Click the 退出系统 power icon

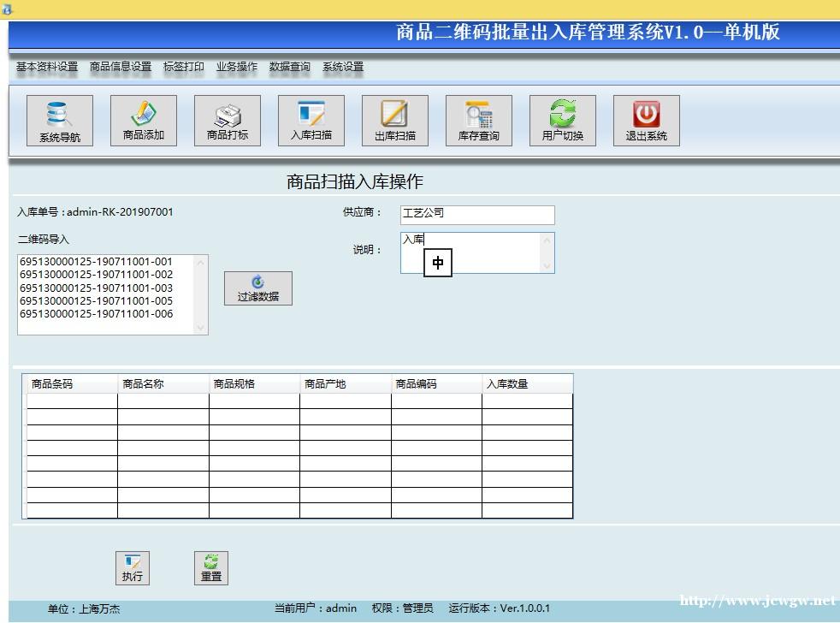coord(647,121)
